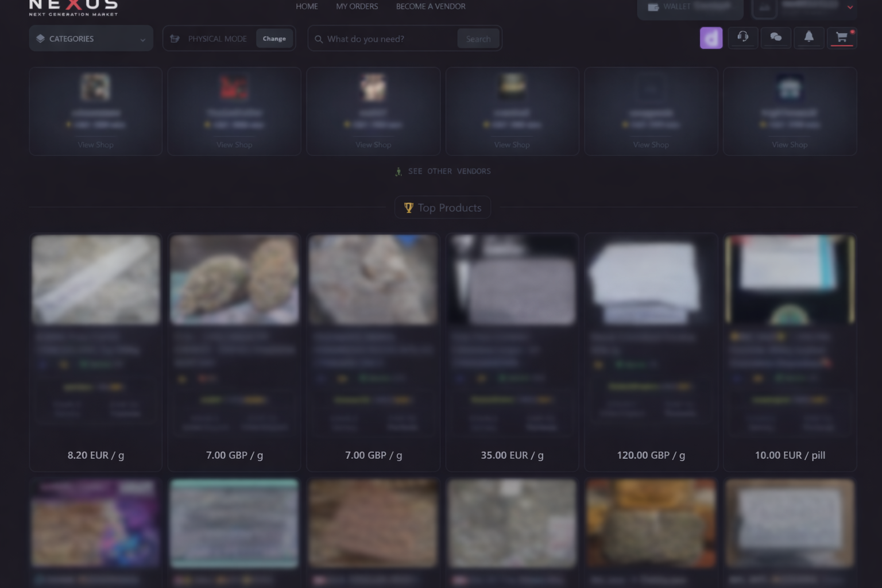
Task: Open My Orders page
Action: (357, 6)
